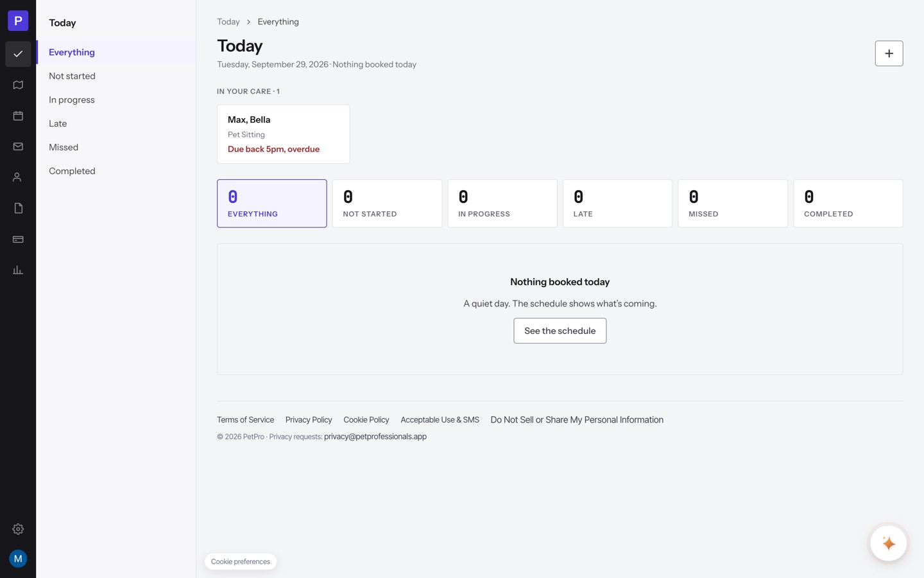924x578 pixels.
Task: Click the Today breadcrumb link
Action: pyautogui.click(x=228, y=22)
